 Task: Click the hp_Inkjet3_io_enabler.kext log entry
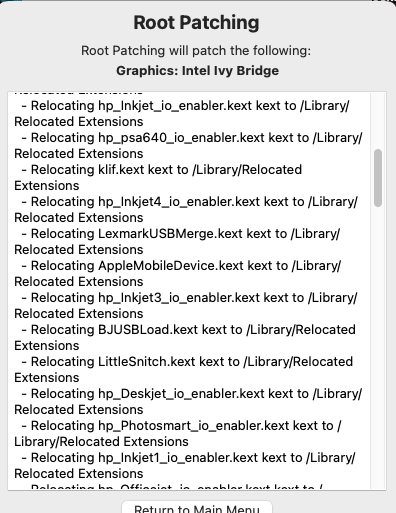point(186,306)
